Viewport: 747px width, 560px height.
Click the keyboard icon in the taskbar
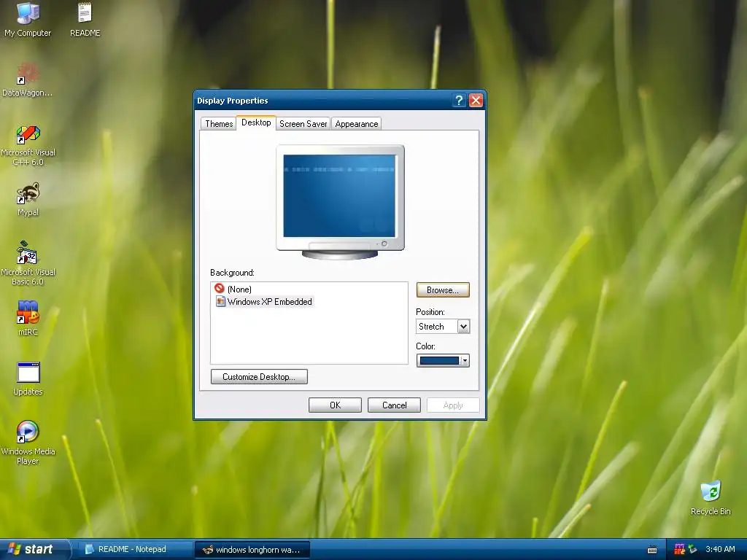[652, 550]
